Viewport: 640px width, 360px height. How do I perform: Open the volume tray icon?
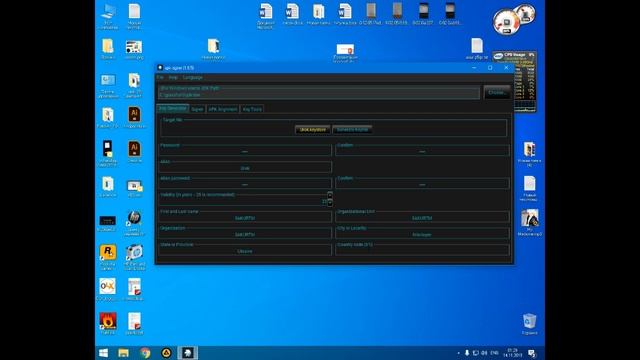click(484, 353)
